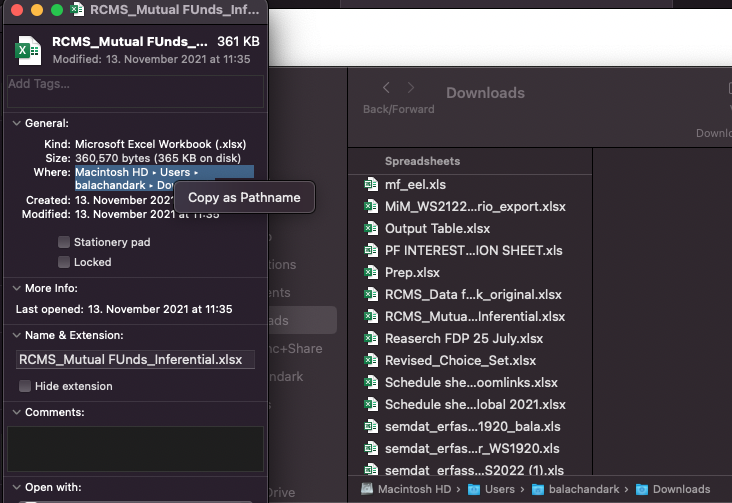
Task: Select Output Table.xlsx file name
Action: tap(437, 228)
